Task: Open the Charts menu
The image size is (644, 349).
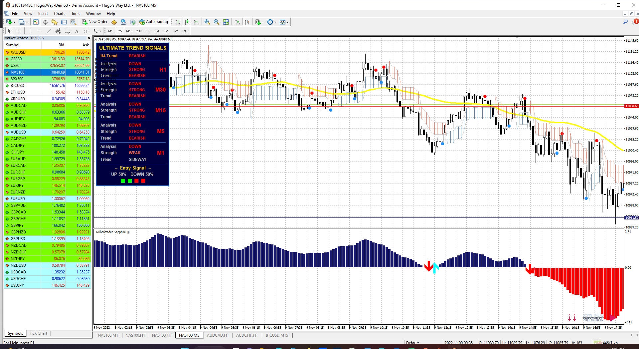Action: pyautogui.click(x=59, y=14)
